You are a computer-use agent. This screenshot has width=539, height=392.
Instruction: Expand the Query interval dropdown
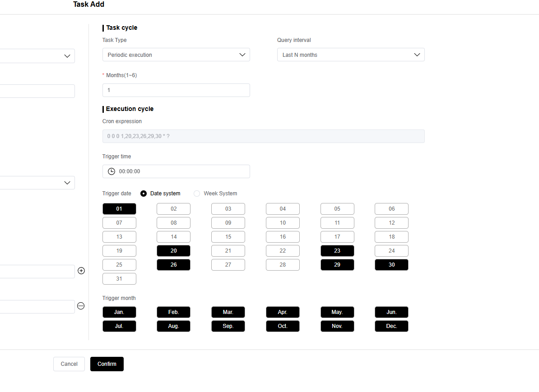pos(351,55)
